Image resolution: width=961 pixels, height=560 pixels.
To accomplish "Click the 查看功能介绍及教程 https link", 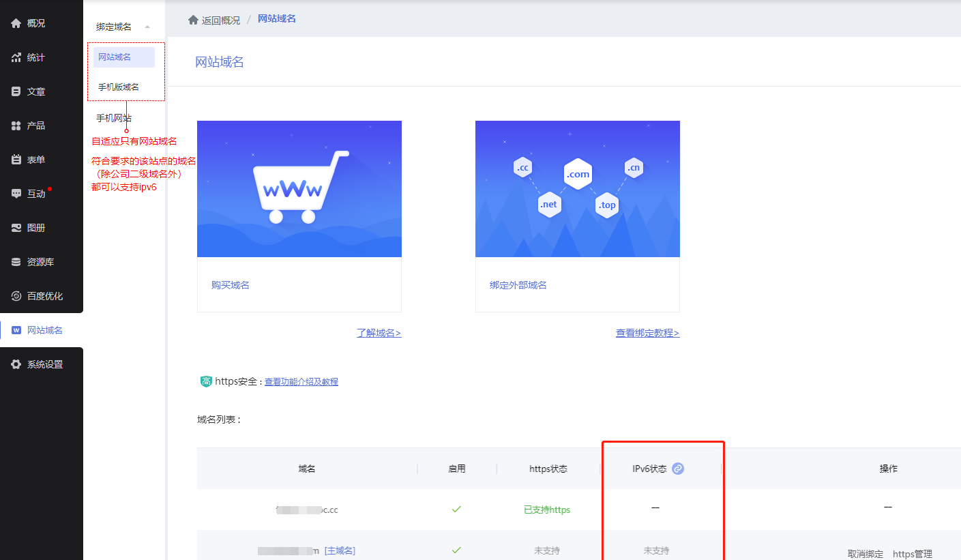I will click(301, 382).
